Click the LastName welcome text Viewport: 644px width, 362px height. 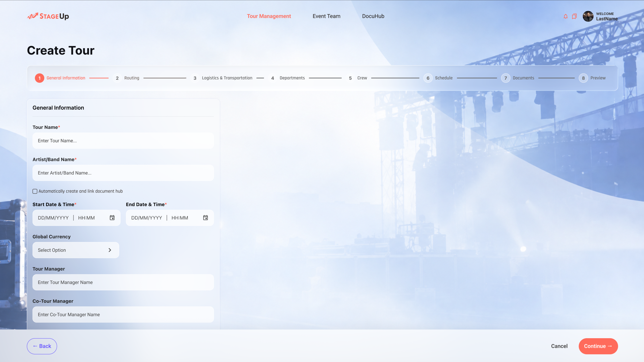coord(607,19)
